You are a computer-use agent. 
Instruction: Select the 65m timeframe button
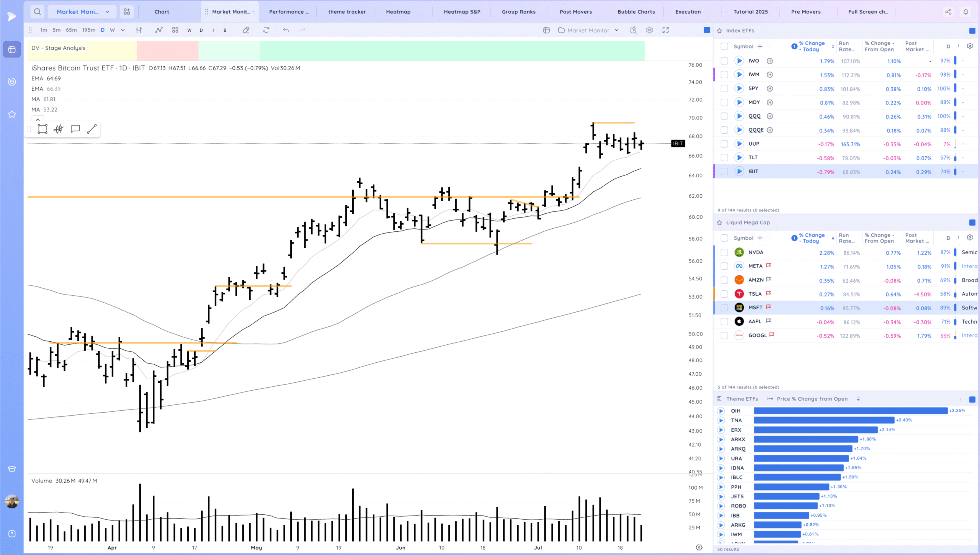(x=71, y=30)
